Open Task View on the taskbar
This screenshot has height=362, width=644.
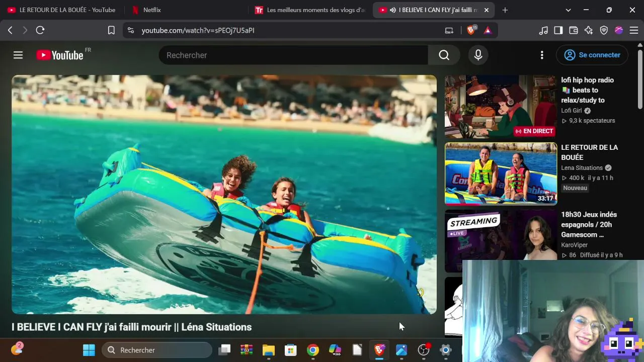pyautogui.click(x=224, y=350)
